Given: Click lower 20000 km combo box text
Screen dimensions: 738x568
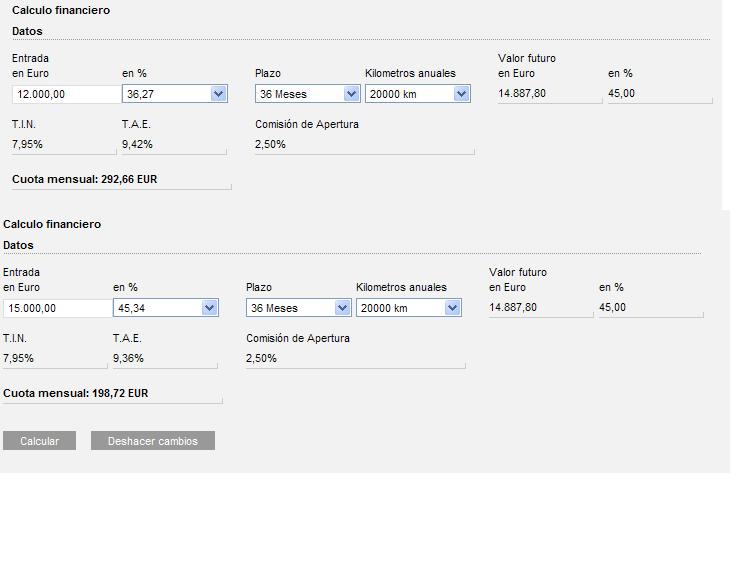Looking at the screenshot, I should pos(384,308).
